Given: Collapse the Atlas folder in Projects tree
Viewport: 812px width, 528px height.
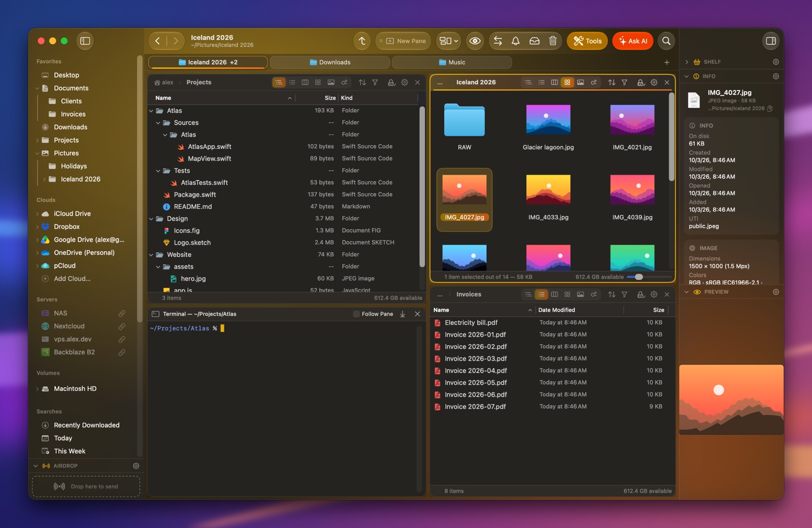Looking at the screenshot, I should 151,111.
